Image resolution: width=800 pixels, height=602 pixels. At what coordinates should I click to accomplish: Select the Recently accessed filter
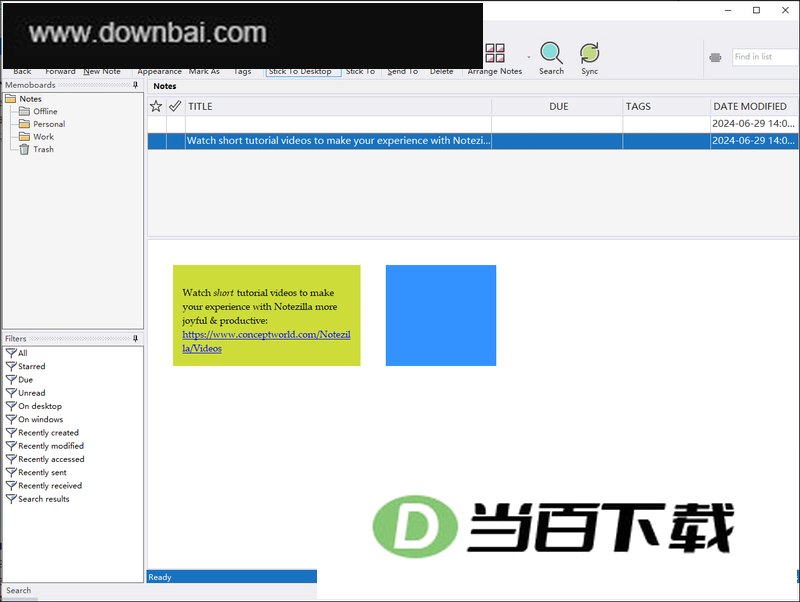point(51,459)
